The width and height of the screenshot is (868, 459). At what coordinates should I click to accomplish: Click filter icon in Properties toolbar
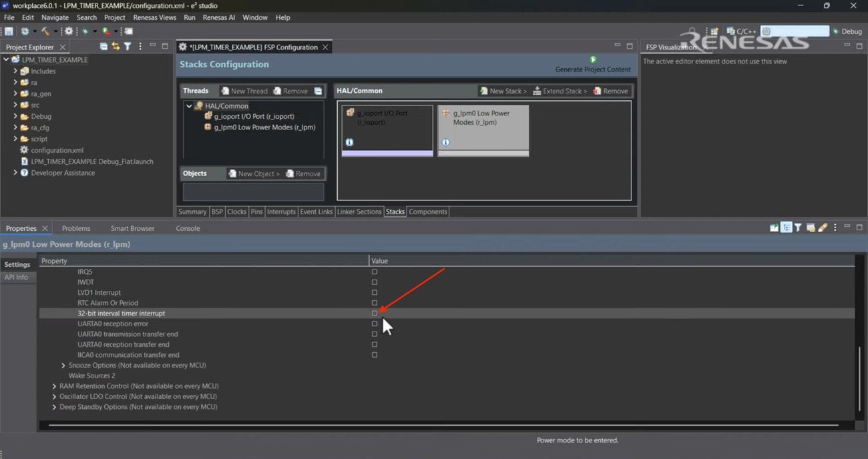click(x=798, y=228)
